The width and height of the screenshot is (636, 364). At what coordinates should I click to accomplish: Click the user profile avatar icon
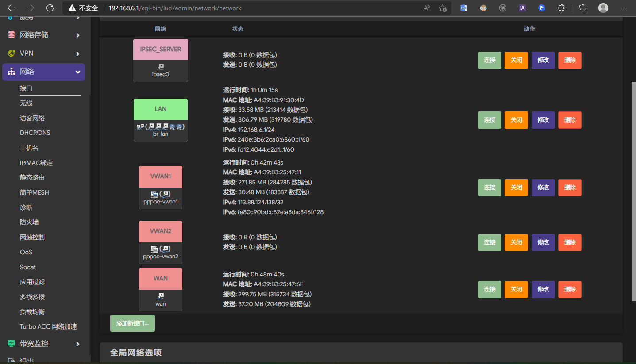point(603,8)
